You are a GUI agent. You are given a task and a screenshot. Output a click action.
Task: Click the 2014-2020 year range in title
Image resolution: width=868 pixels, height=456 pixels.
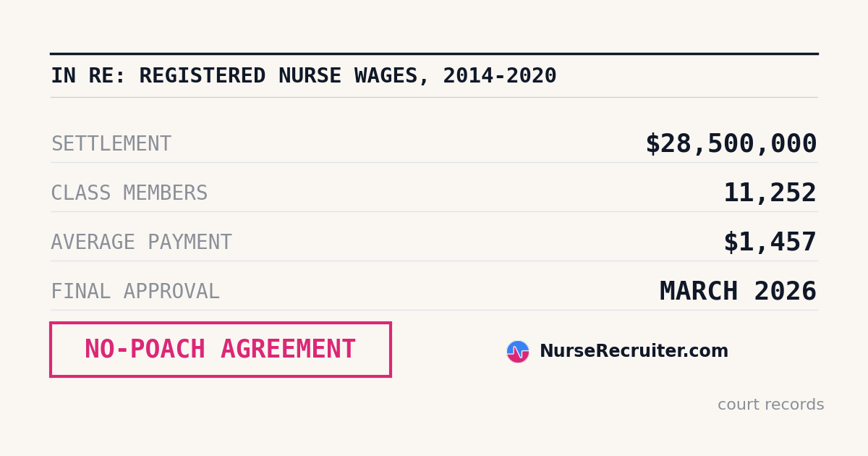(x=500, y=76)
